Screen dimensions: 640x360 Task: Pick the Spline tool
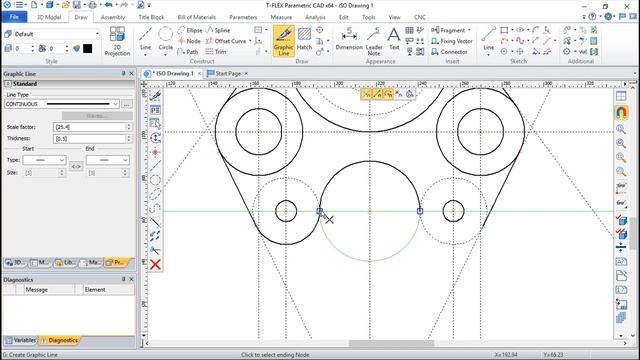click(218, 30)
